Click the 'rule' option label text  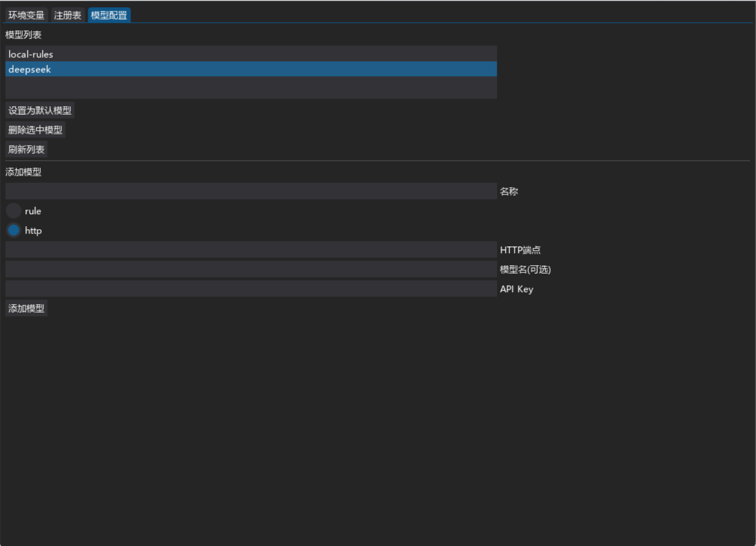(x=33, y=211)
